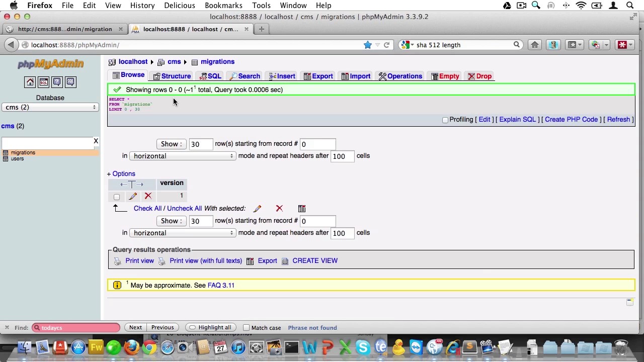Click the Find text field with 'todaycs'
This screenshot has height=362, width=644.
[x=76, y=328]
